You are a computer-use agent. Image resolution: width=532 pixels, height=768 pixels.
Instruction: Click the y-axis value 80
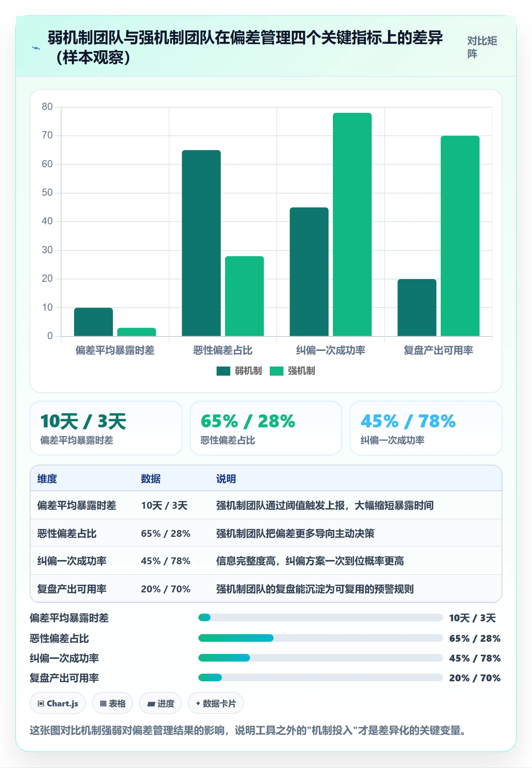click(x=47, y=106)
